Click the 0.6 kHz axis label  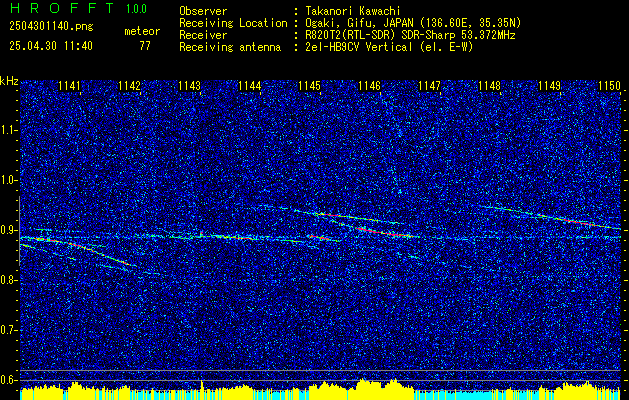pyautogui.click(x=7, y=380)
